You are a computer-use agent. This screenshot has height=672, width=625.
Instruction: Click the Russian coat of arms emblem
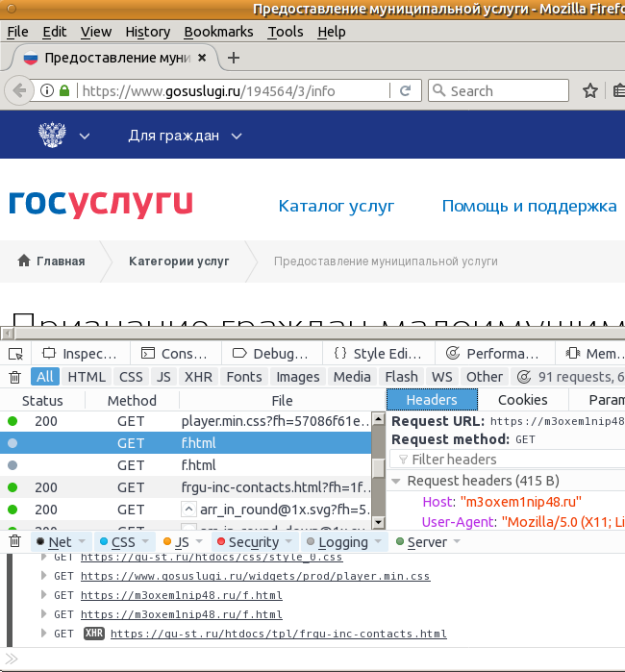(52, 135)
